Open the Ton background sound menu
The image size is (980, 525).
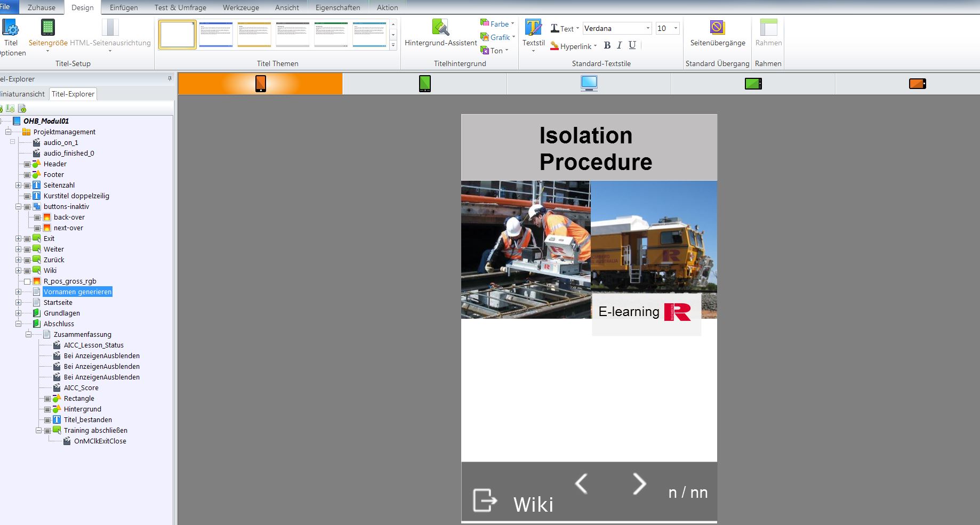pyautogui.click(x=495, y=51)
